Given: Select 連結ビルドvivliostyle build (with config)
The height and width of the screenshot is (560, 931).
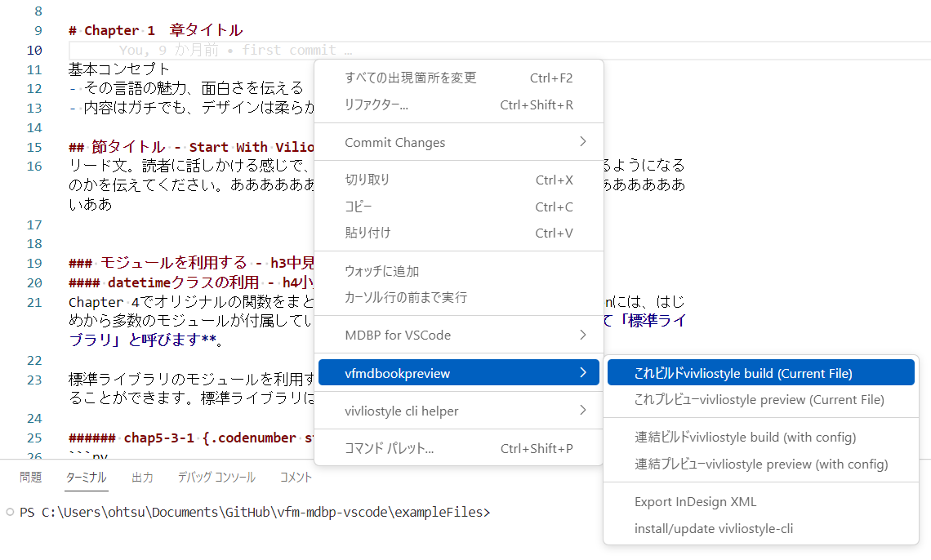Looking at the screenshot, I should (x=760, y=438).
